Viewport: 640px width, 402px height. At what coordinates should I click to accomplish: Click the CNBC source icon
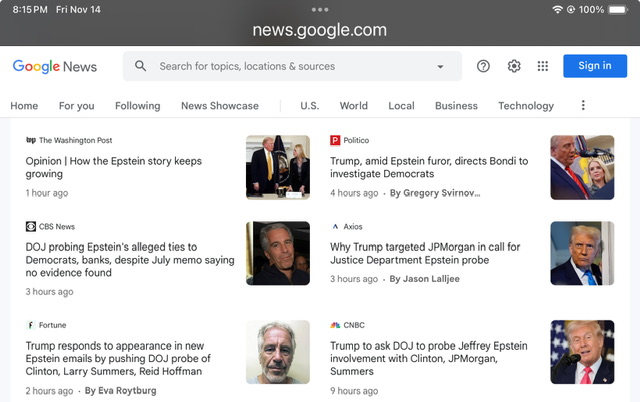(x=335, y=325)
